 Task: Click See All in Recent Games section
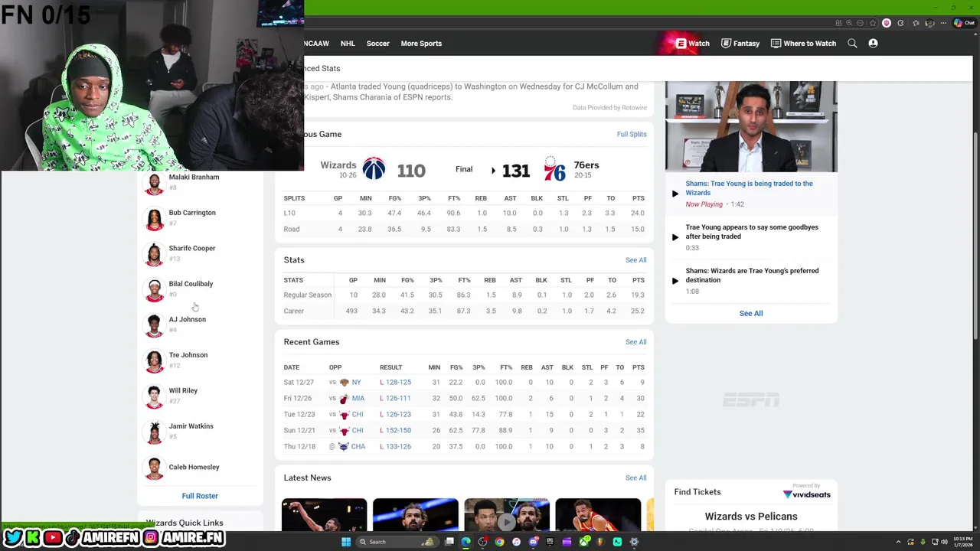635,342
